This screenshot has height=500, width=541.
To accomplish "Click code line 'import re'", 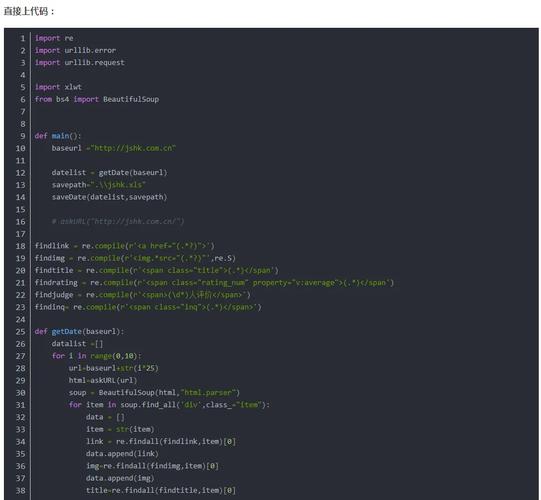I will pos(54,38).
